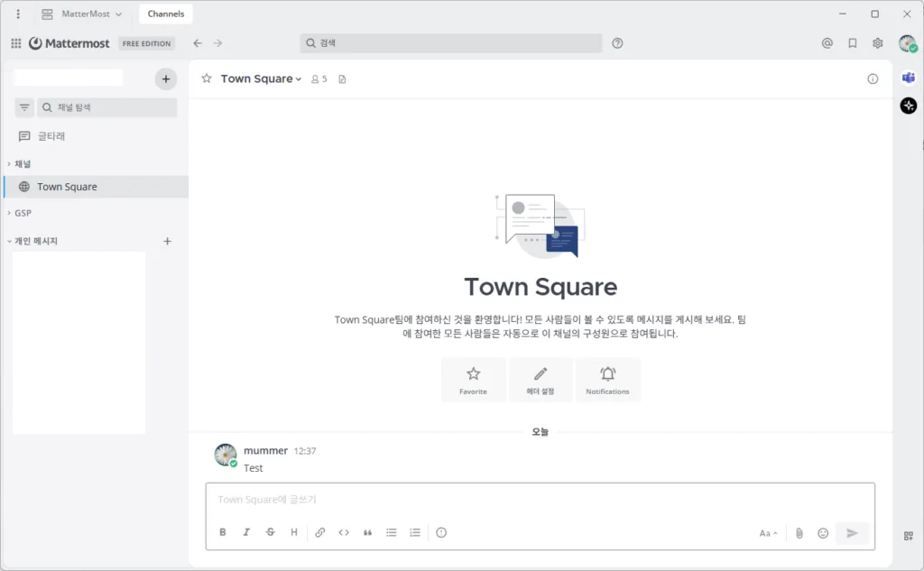
Task: Select Town Square channel in sidebar
Action: point(96,187)
